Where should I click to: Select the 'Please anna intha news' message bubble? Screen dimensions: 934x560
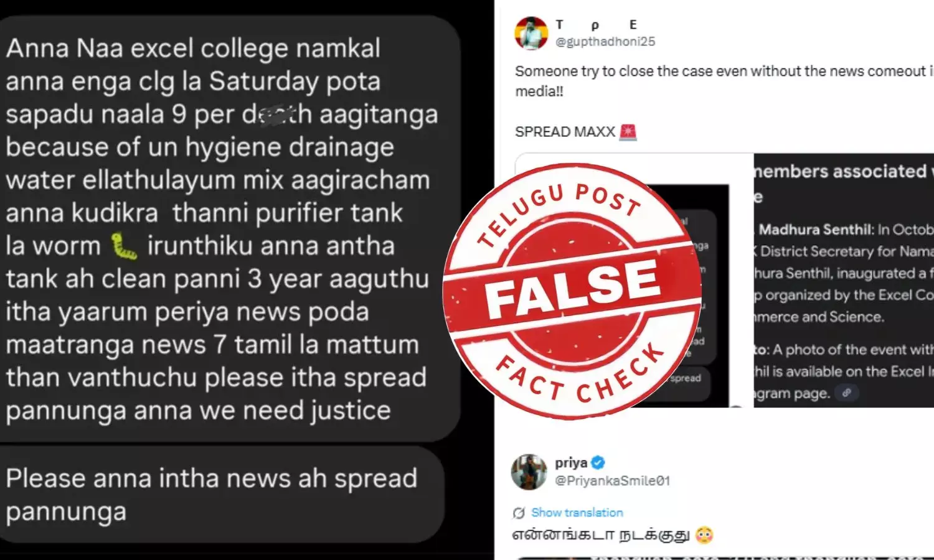click(x=222, y=495)
